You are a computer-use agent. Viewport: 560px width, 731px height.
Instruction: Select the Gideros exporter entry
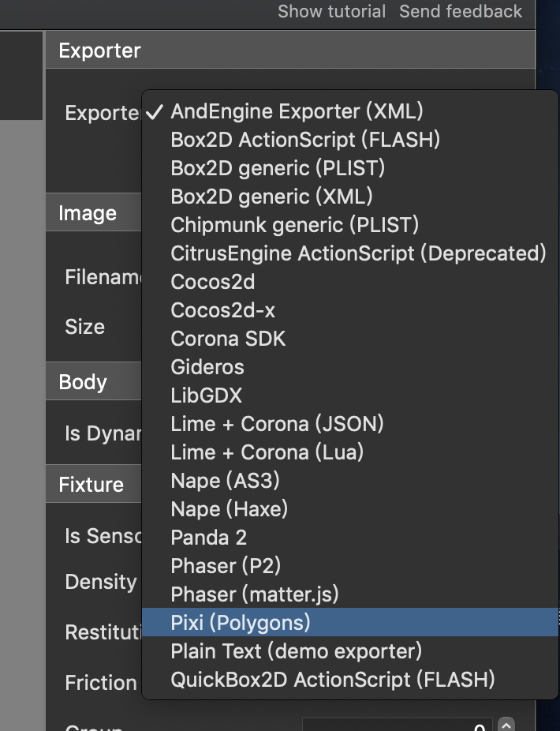(207, 367)
